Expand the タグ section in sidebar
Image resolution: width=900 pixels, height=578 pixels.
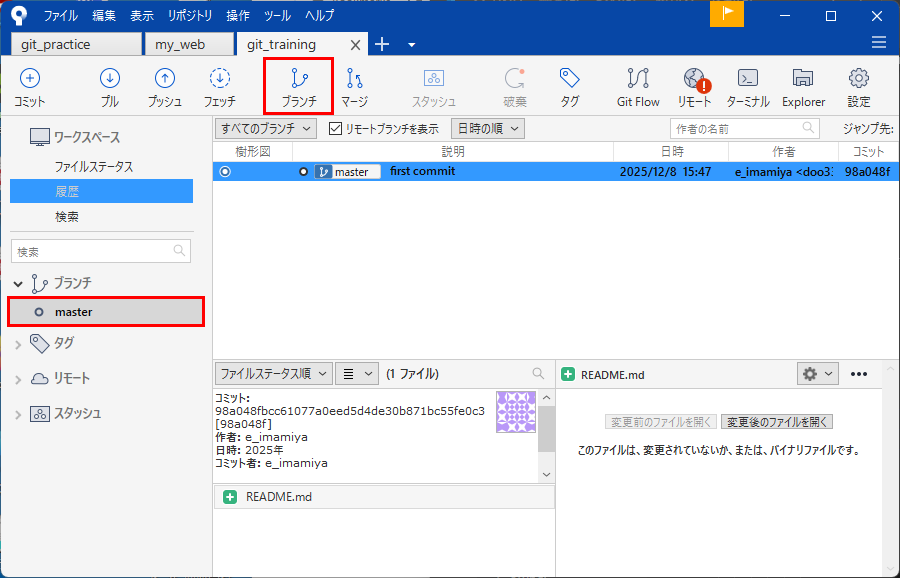coord(18,344)
